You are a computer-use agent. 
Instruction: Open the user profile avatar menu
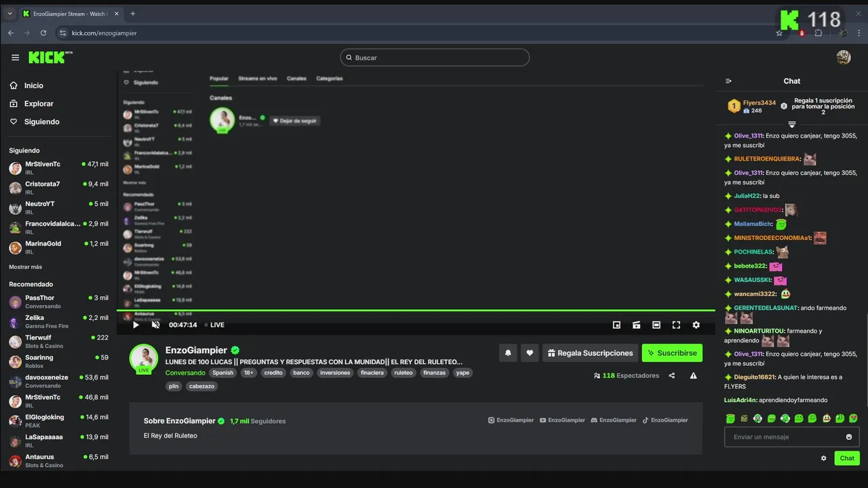click(844, 58)
